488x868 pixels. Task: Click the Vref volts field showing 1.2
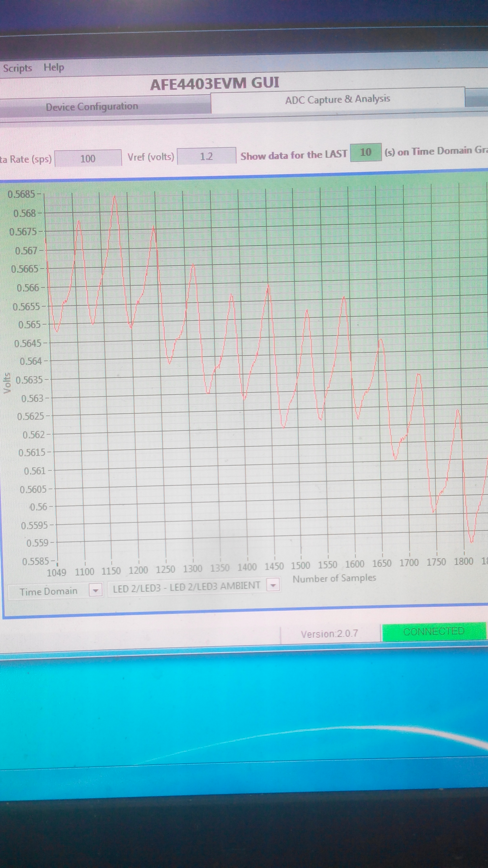click(x=206, y=156)
